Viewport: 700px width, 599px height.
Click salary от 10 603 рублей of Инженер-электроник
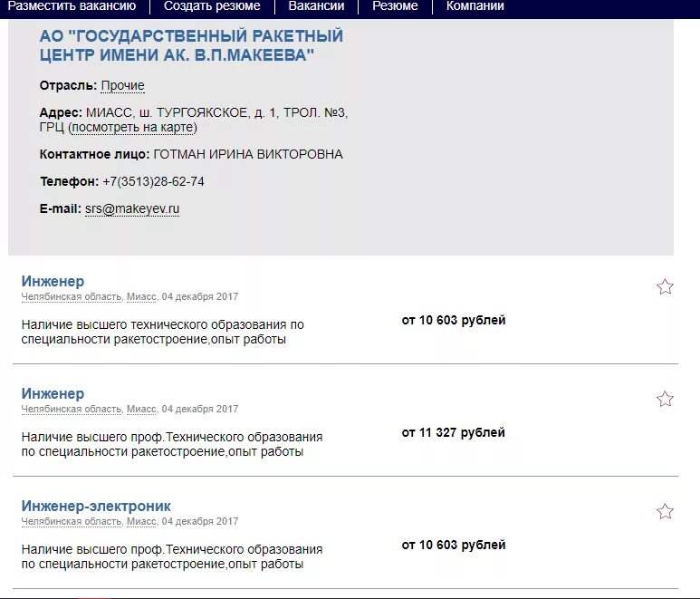point(454,545)
